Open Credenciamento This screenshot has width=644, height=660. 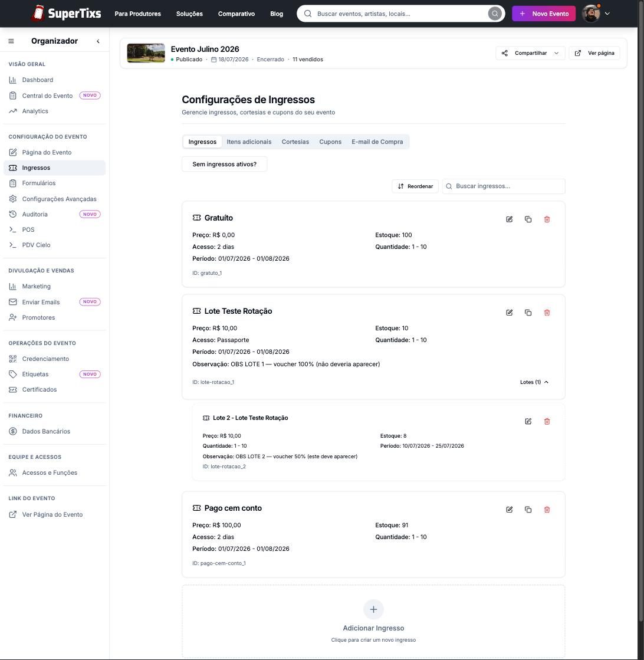click(x=54, y=359)
